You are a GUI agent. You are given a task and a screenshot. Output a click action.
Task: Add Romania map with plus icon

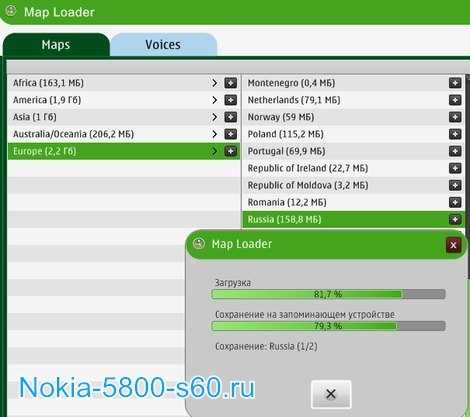tap(455, 202)
